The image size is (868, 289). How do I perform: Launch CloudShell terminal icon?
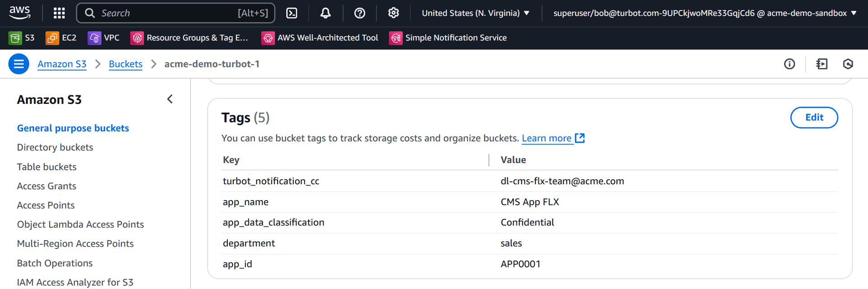(x=292, y=13)
